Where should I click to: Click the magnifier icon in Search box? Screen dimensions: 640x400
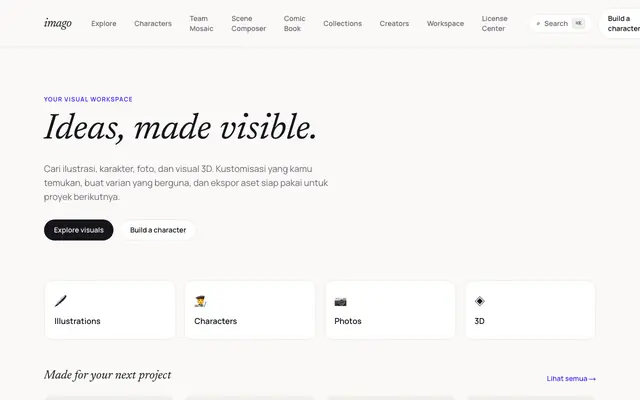tap(538, 24)
